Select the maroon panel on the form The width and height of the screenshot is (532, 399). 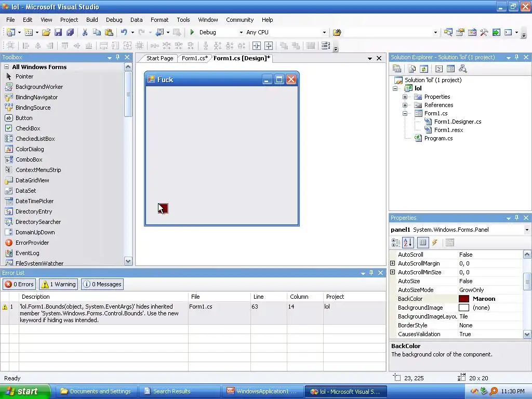click(x=163, y=208)
